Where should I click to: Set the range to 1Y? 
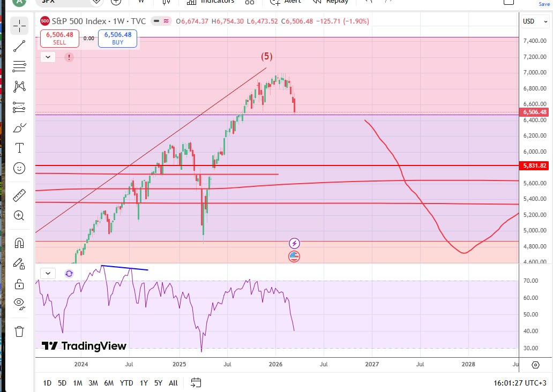click(144, 383)
